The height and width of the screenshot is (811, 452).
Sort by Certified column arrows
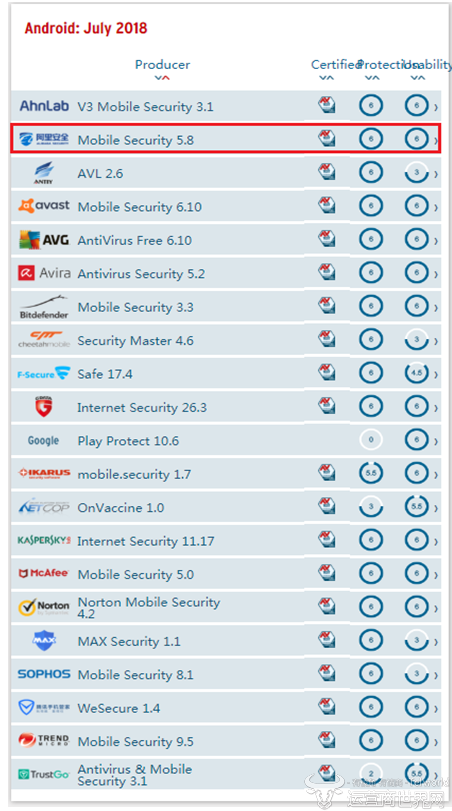[x=326, y=78]
